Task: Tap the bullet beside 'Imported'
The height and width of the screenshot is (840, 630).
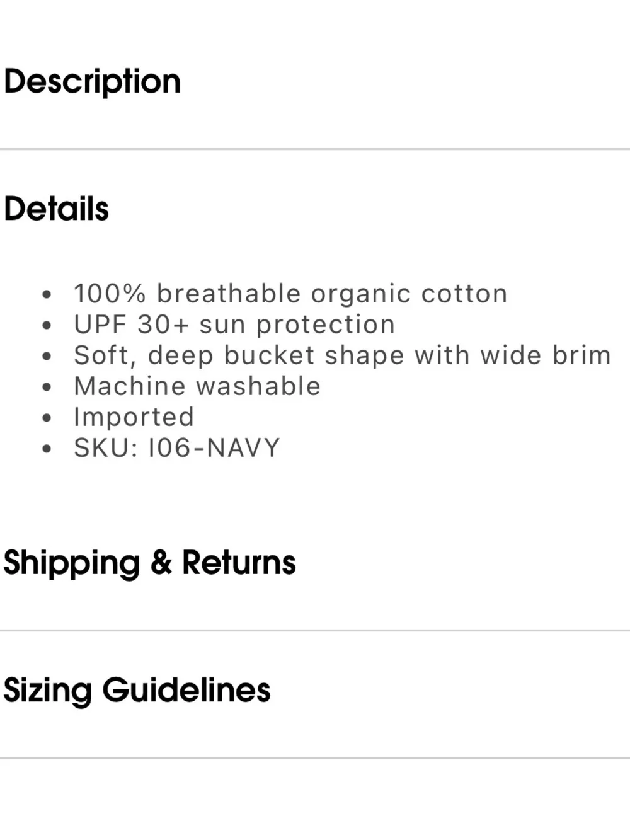Action: coord(47,418)
